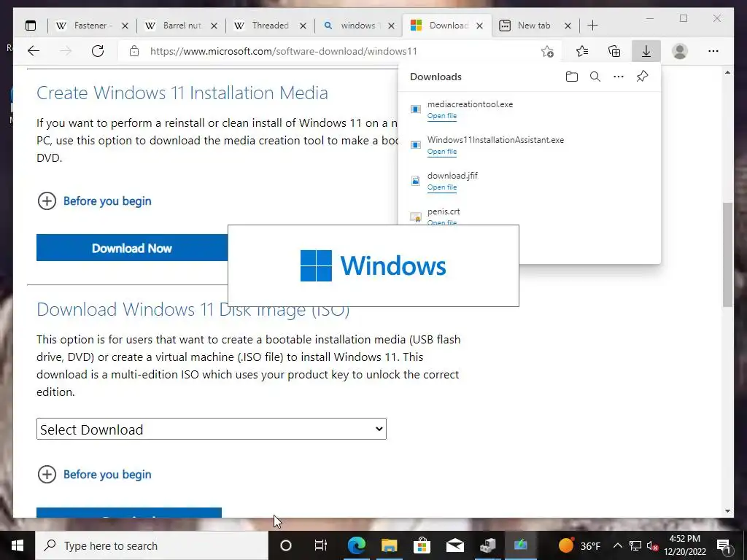Click the Create Windows 11 Installation Media heading

[x=182, y=93]
